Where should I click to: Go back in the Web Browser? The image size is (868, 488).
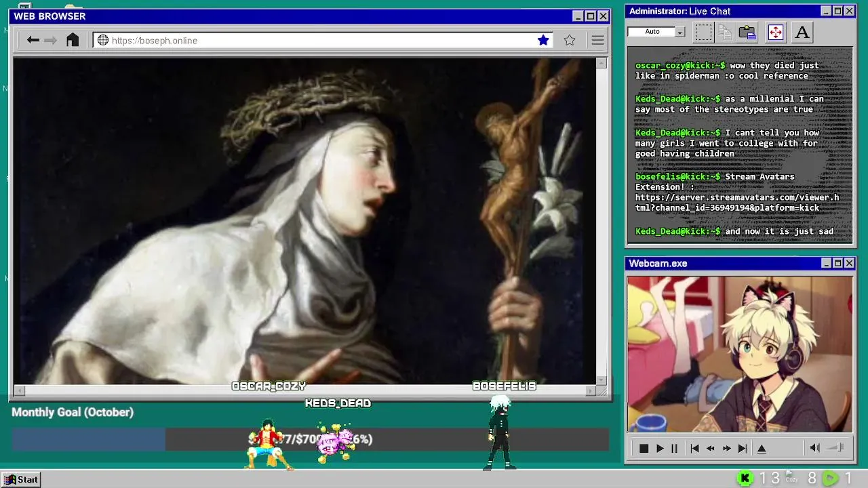pos(33,40)
